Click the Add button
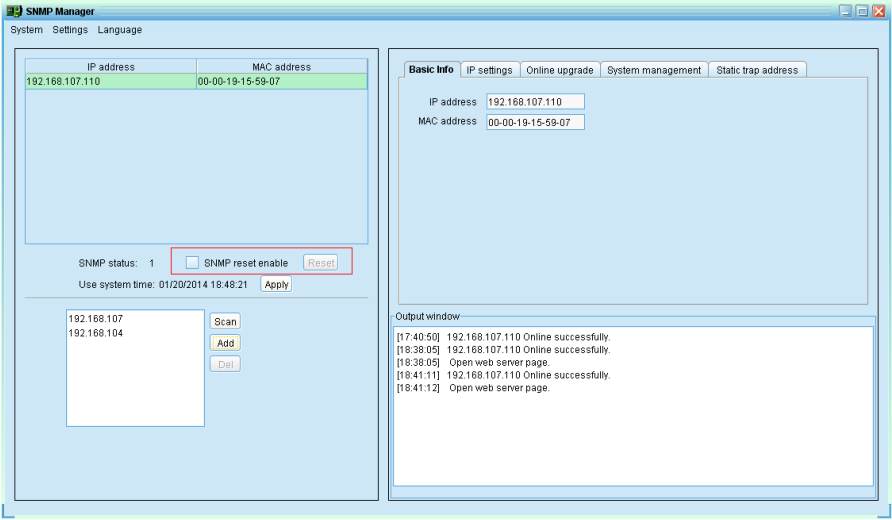Screen dimensions: 892x520 pos(225,343)
